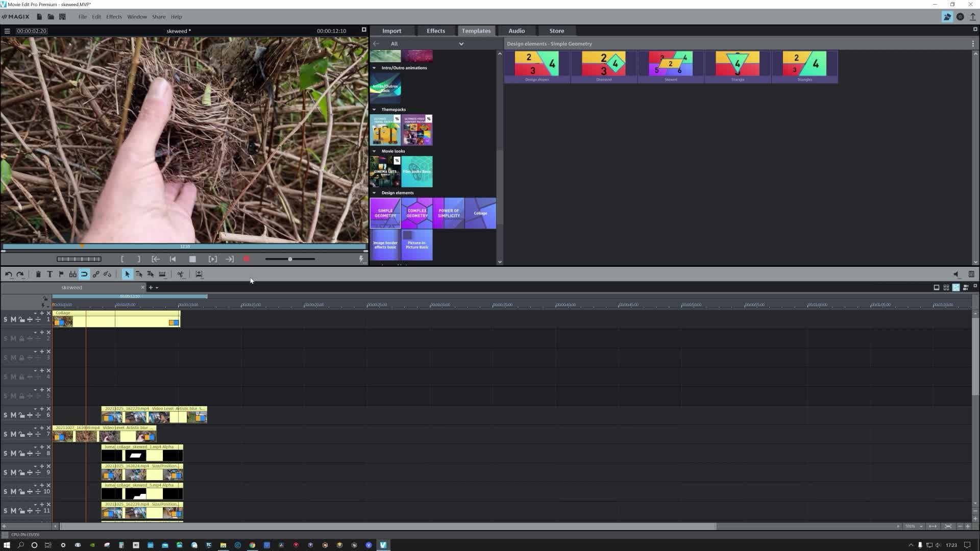The image size is (980, 551).
Task: Open the File menu
Action: point(82,17)
